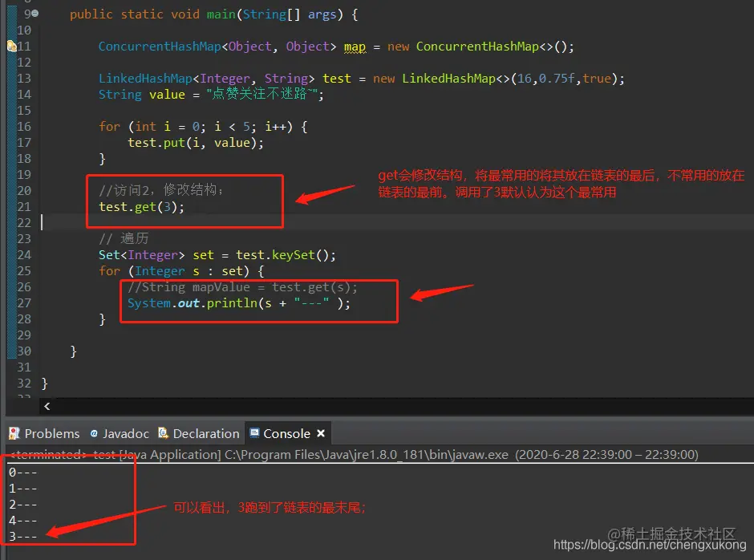Viewport: 754px width, 560px height.
Task: Click the warning marker on line 11
Action: [11, 47]
